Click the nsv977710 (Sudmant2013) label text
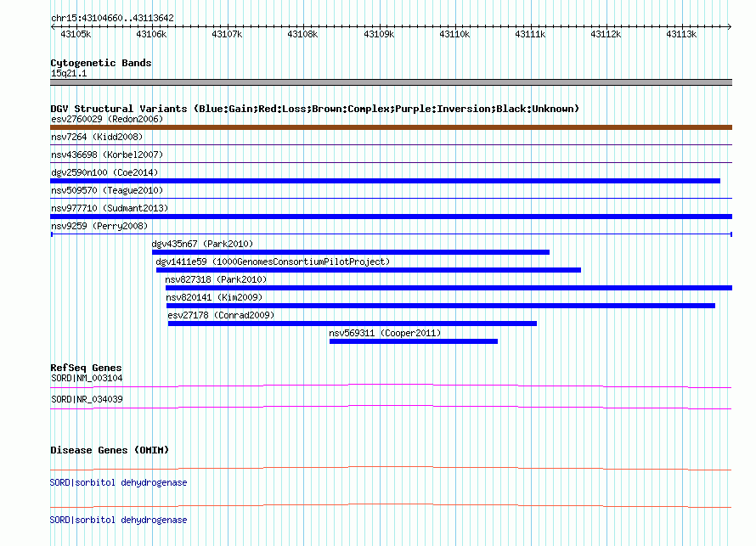 (110, 208)
